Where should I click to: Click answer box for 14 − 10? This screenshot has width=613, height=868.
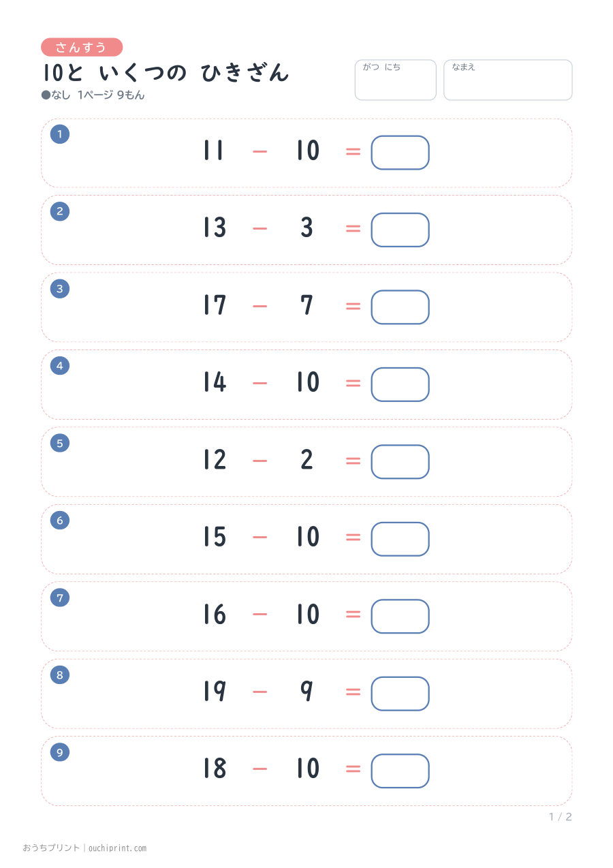pyautogui.click(x=400, y=384)
